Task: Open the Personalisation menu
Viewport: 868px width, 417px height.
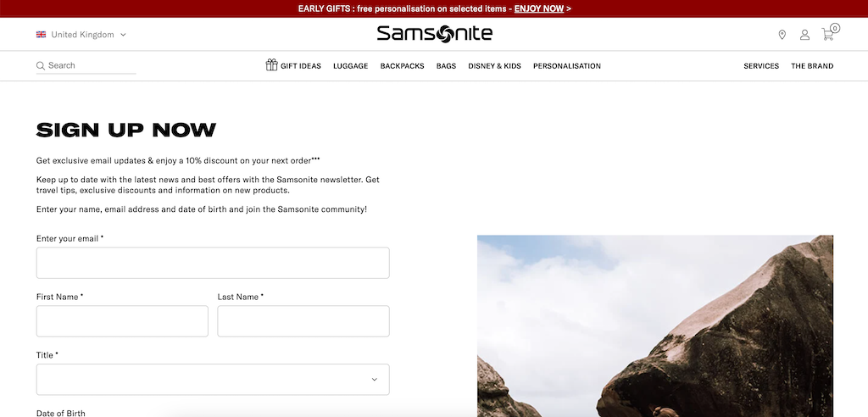Action: (567, 66)
